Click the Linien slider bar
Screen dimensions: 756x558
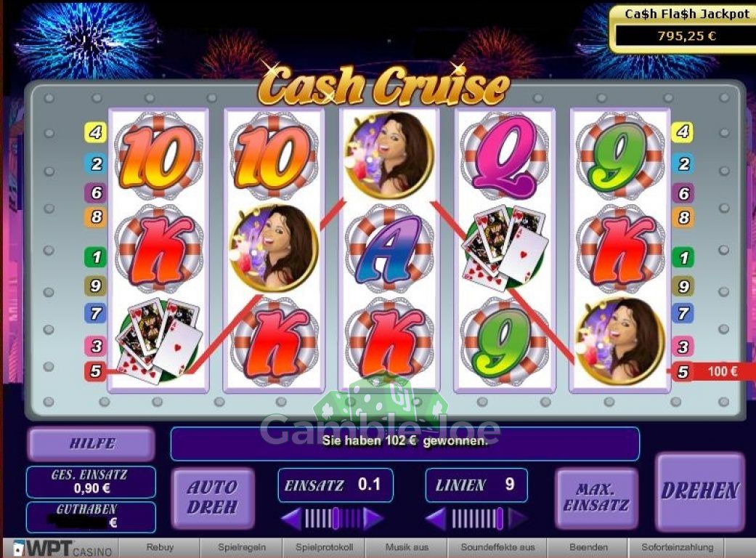click(477, 519)
